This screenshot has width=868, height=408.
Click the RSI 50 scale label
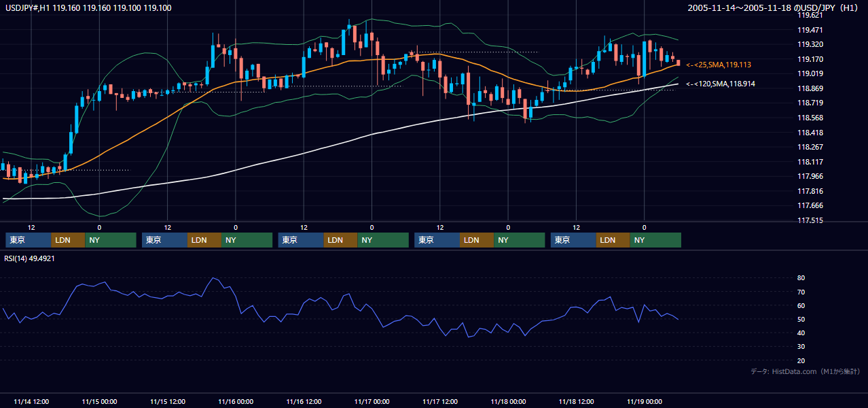pos(801,319)
